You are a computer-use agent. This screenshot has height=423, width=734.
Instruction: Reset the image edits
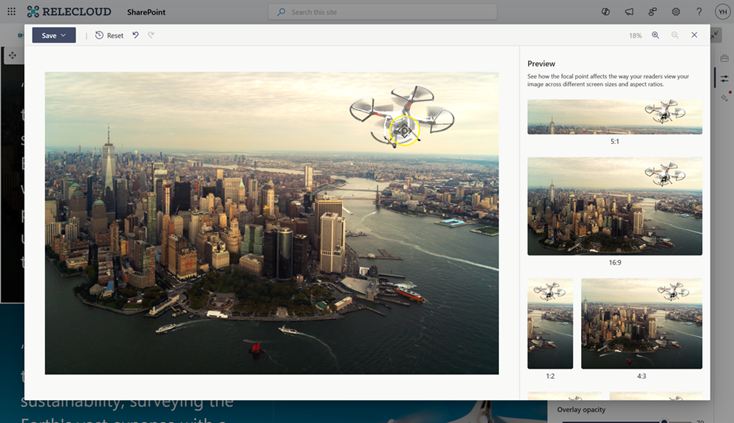click(x=109, y=35)
